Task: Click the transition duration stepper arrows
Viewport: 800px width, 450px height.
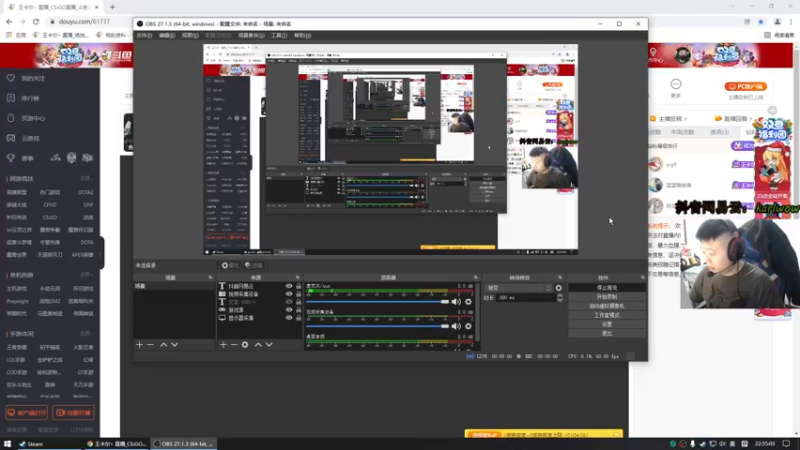Action: tap(560, 297)
